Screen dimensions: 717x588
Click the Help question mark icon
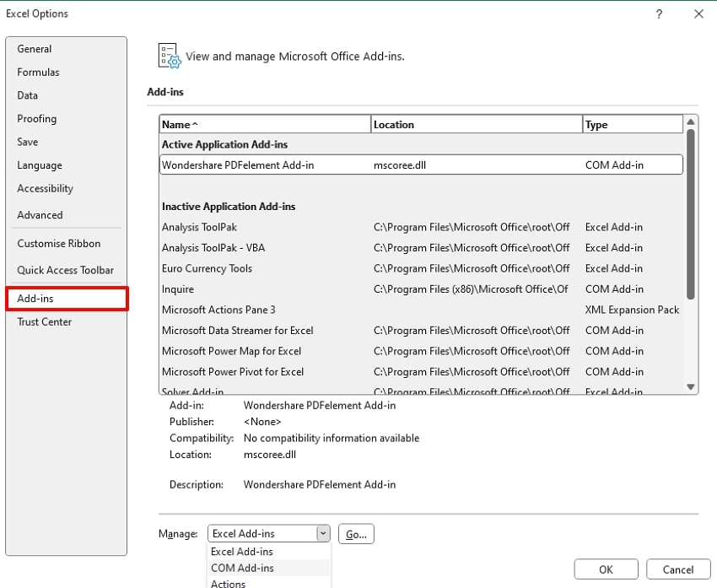coord(659,14)
